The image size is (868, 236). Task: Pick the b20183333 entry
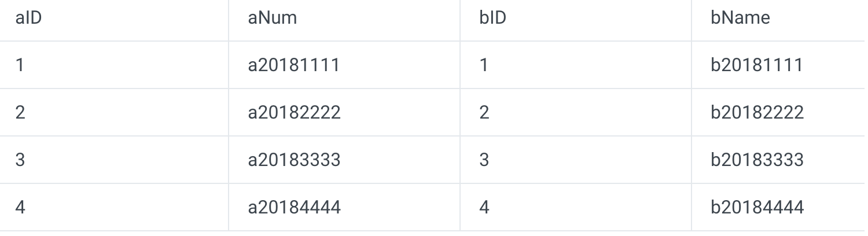(x=757, y=160)
